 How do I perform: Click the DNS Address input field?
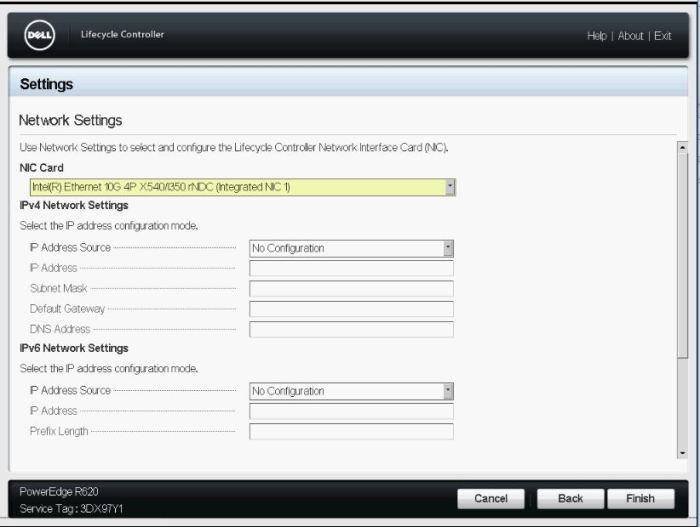[x=351, y=329]
